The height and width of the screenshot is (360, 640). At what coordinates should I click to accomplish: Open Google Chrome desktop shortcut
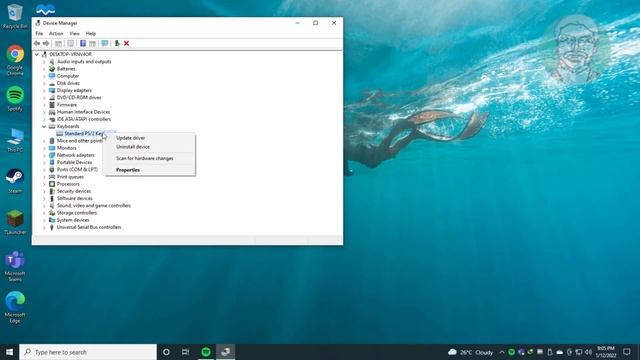pyautogui.click(x=15, y=60)
